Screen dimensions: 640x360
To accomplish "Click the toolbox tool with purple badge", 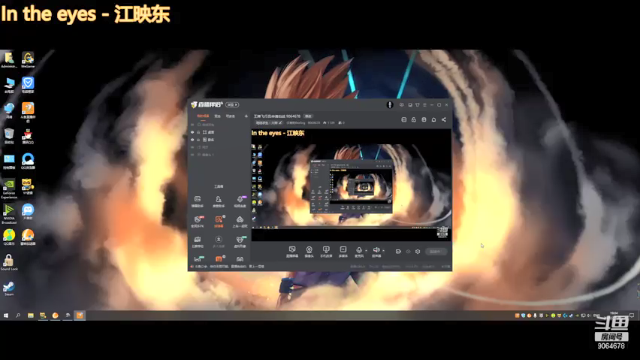I will [x=240, y=201].
